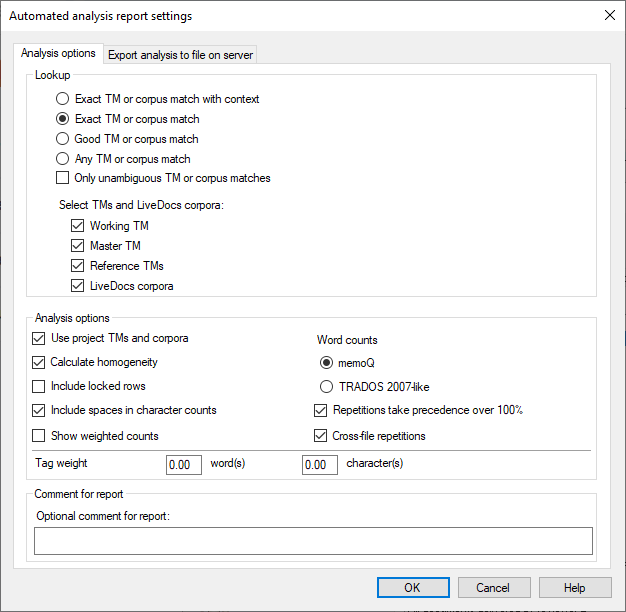
Task: Focus the optional comment for report box
Action: (313, 541)
